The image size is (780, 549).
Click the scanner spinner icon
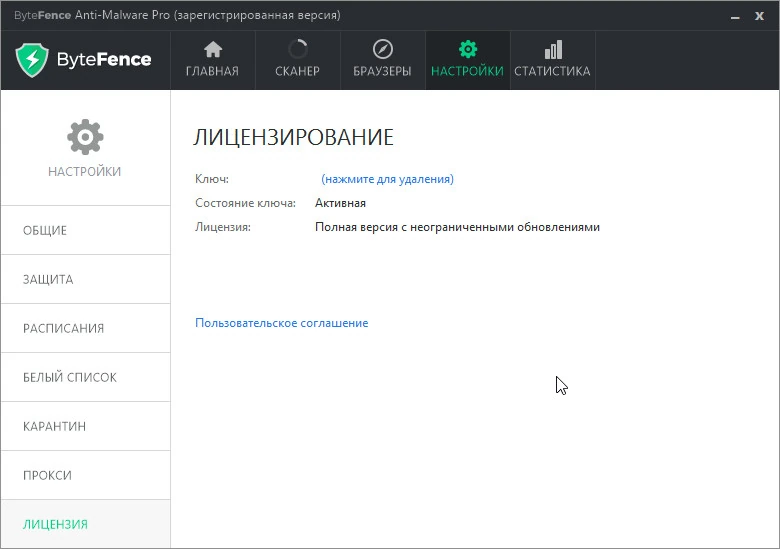click(x=297, y=49)
